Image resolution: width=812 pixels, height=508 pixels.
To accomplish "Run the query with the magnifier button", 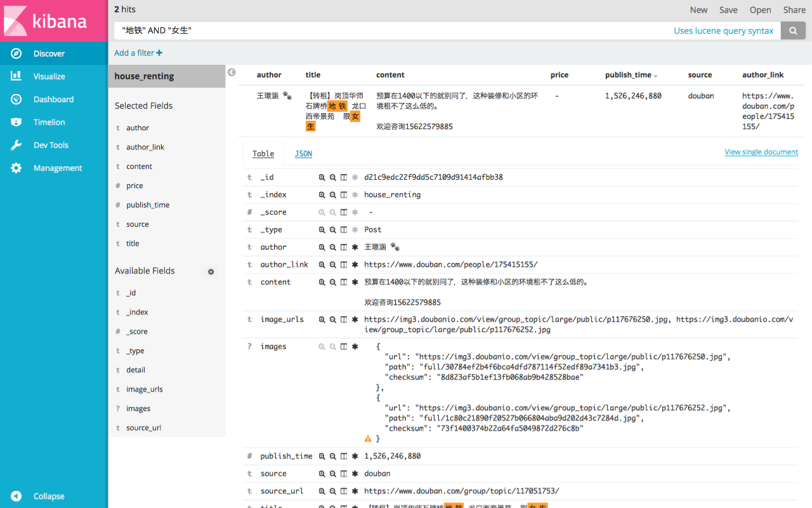I will point(793,30).
